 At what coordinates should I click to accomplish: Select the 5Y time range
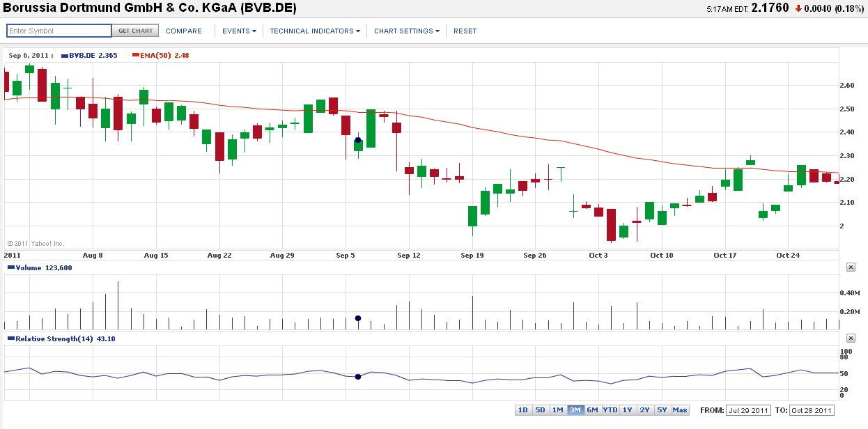[x=662, y=410]
